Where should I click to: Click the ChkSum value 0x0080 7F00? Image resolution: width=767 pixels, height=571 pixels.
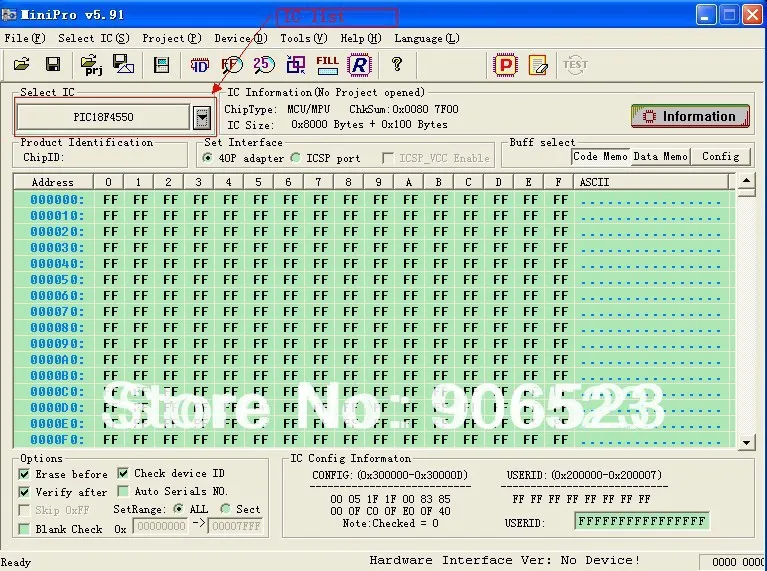426,109
